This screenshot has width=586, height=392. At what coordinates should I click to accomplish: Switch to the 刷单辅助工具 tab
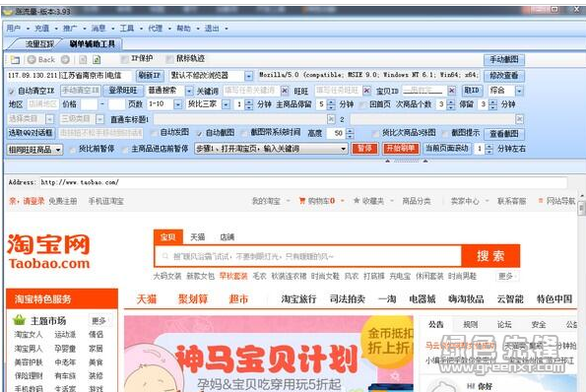(x=93, y=44)
